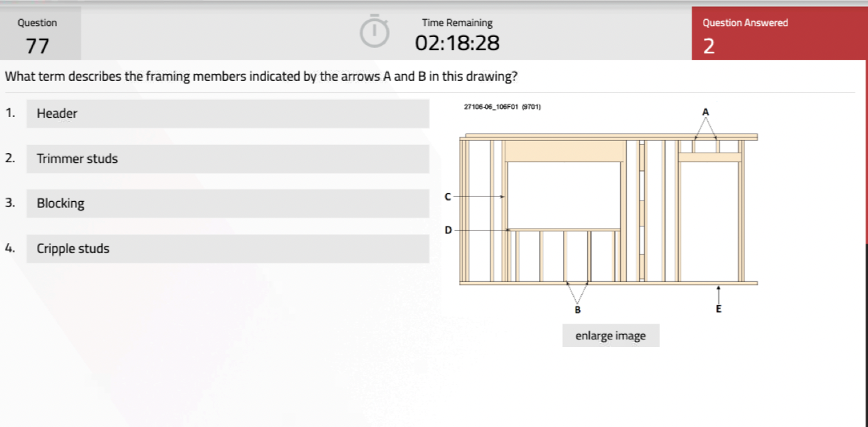This screenshot has width=868, height=427.
Task: Open the wall framing drawing thumbnail
Action: [609, 209]
